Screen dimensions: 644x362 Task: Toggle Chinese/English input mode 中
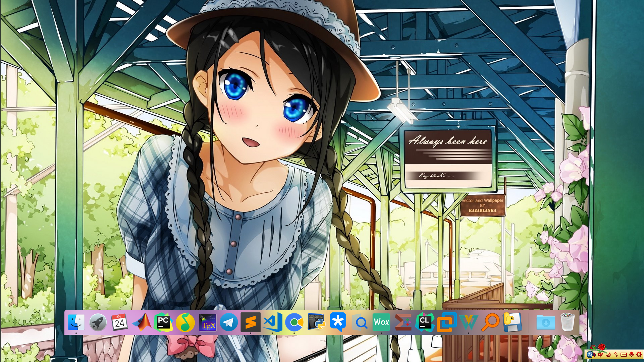600,355
